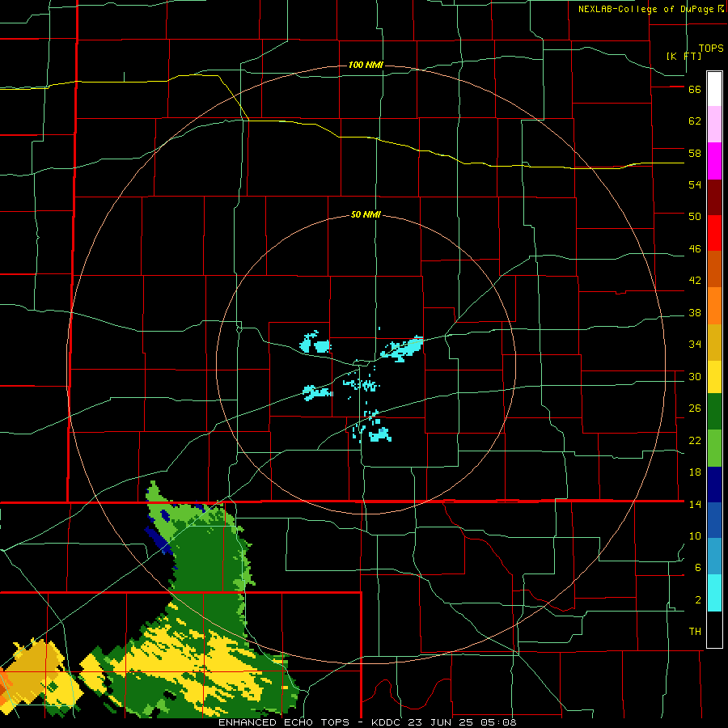728x728 pixels.
Task: Click the '50 NMI' range ring label
Action: (x=366, y=214)
